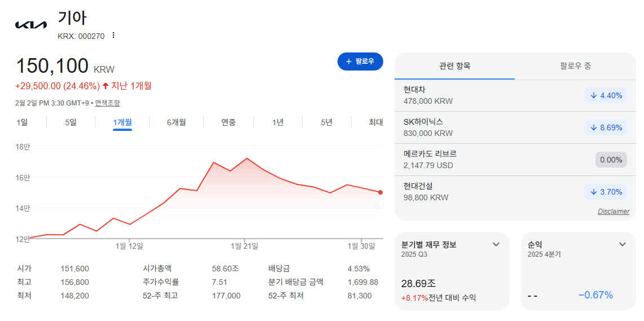Click the 시가 value 151,600
Image resolution: width=644 pixels, height=321 pixels.
tap(75, 269)
